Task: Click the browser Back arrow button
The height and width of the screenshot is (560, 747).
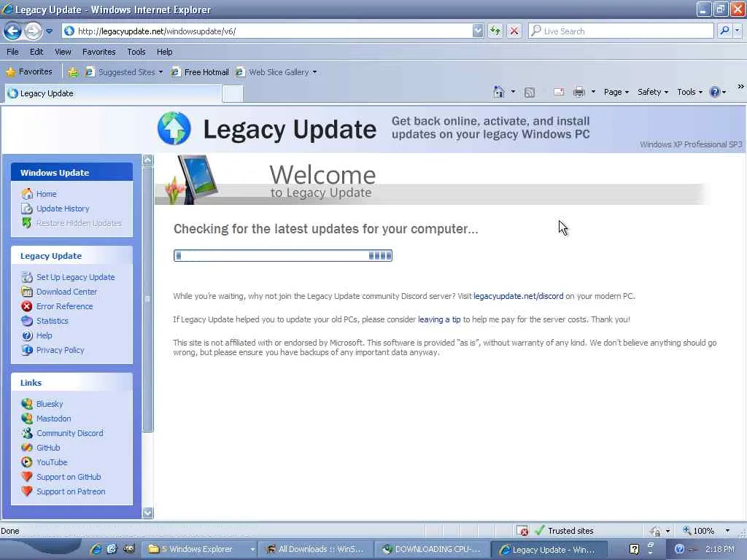Action: click(x=12, y=31)
